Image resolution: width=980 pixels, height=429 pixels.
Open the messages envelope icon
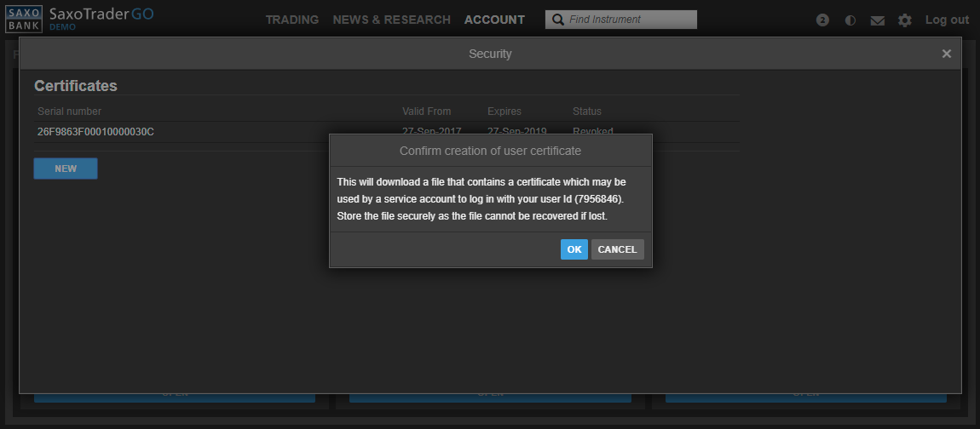point(877,20)
